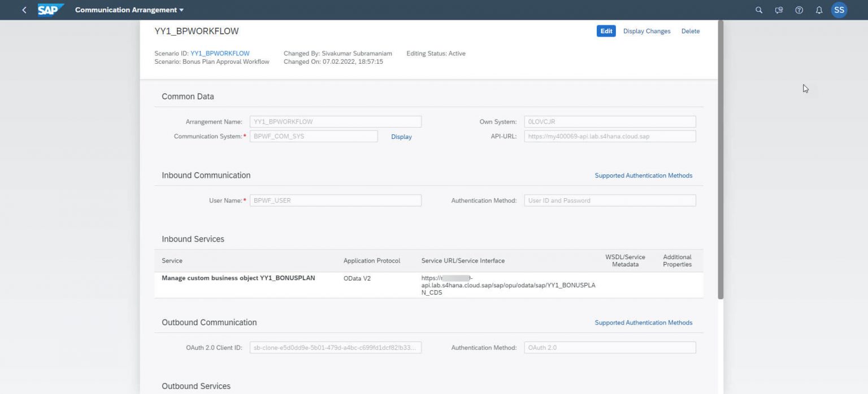Open the SAP CoPilot chat icon
Screen dimensions: 868x394
pos(779,10)
